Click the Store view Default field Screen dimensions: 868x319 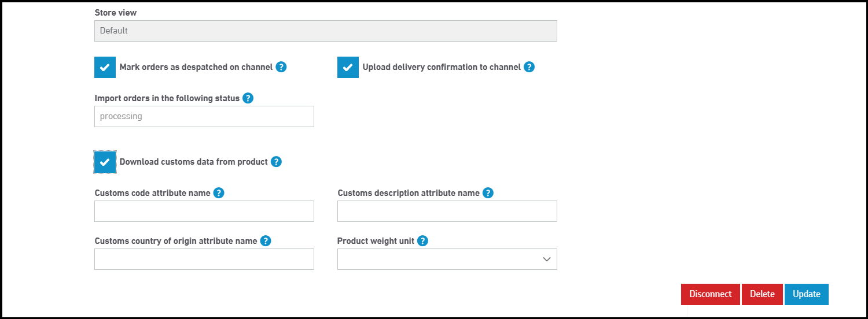pyautogui.click(x=325, y=31)
